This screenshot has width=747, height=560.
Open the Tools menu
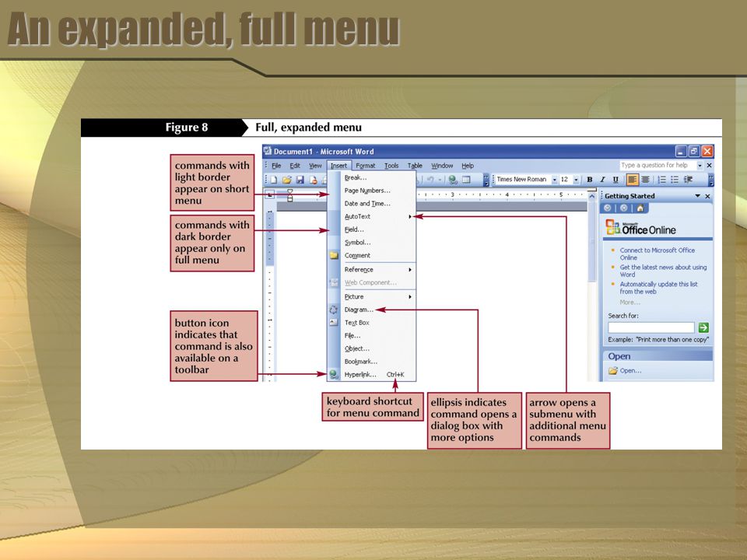coord(391,166)
